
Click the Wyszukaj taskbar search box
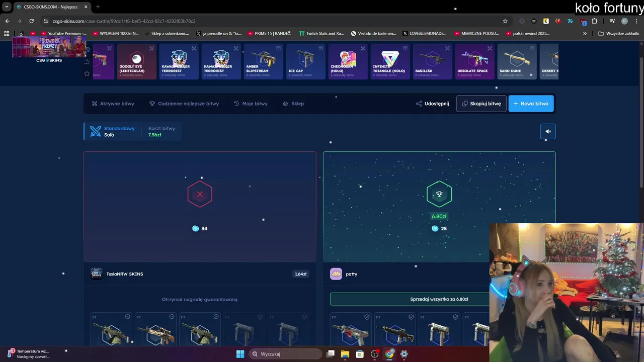[x=285, y=354]
